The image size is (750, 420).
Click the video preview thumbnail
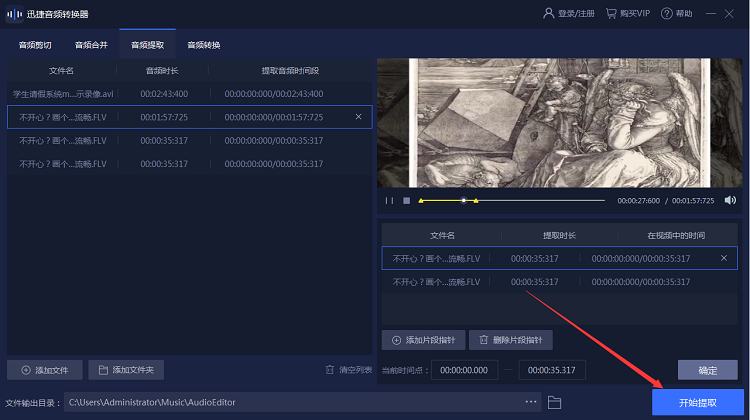pyautogui.click(x=560, y=123)
